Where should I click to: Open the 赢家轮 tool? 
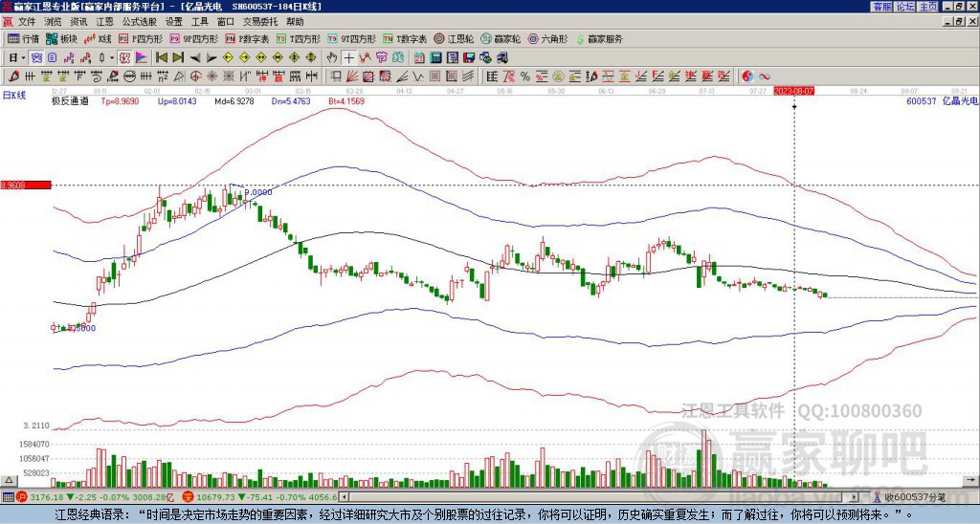[x=501, y=38]
